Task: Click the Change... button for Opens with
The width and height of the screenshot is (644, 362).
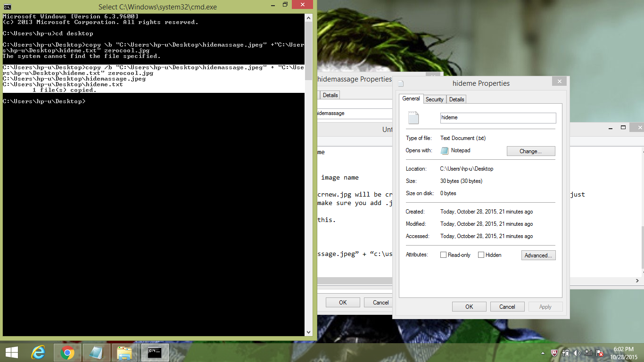Action: (531, 151)
